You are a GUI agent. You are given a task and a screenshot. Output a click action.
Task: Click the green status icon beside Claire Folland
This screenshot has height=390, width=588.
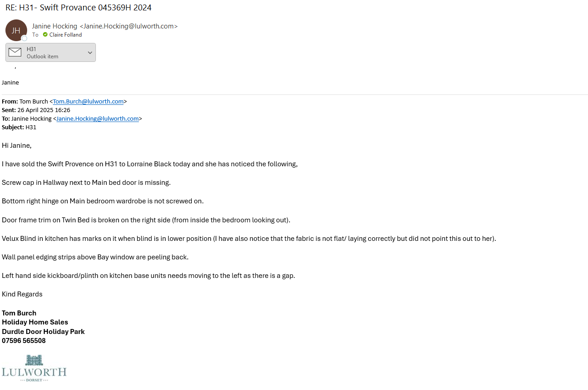tap(45, 35)
